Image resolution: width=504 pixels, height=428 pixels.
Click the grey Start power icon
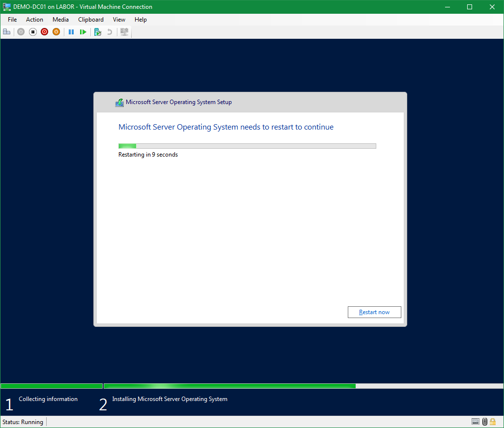[x=21, y=32]
